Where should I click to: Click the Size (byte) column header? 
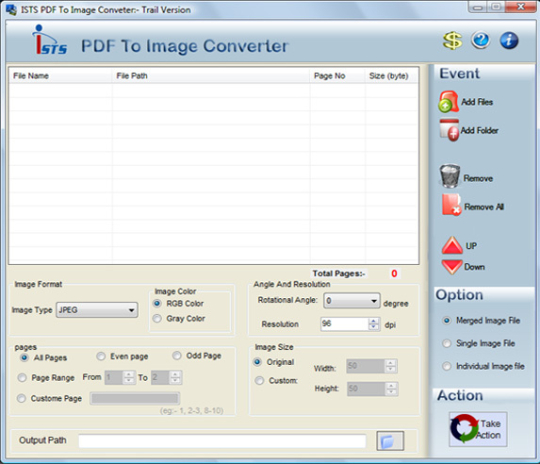(x=392, y=76)
